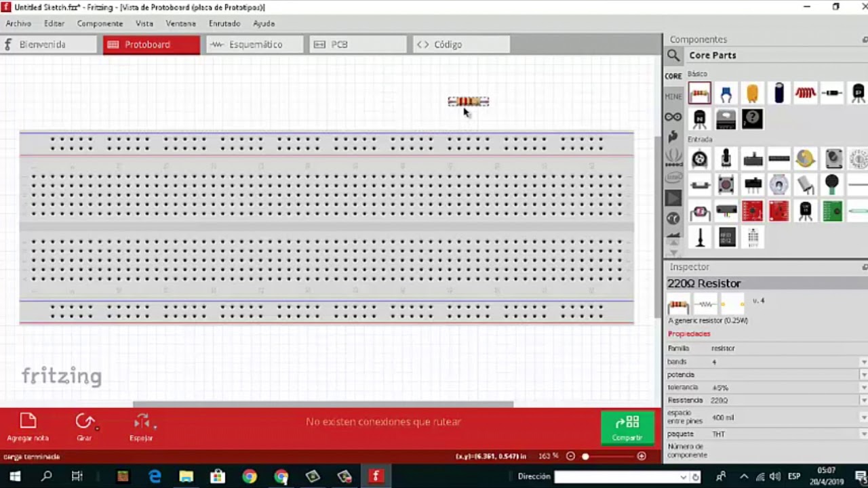
Task: Click the Girar rotate button
Action: coord(85,427)
